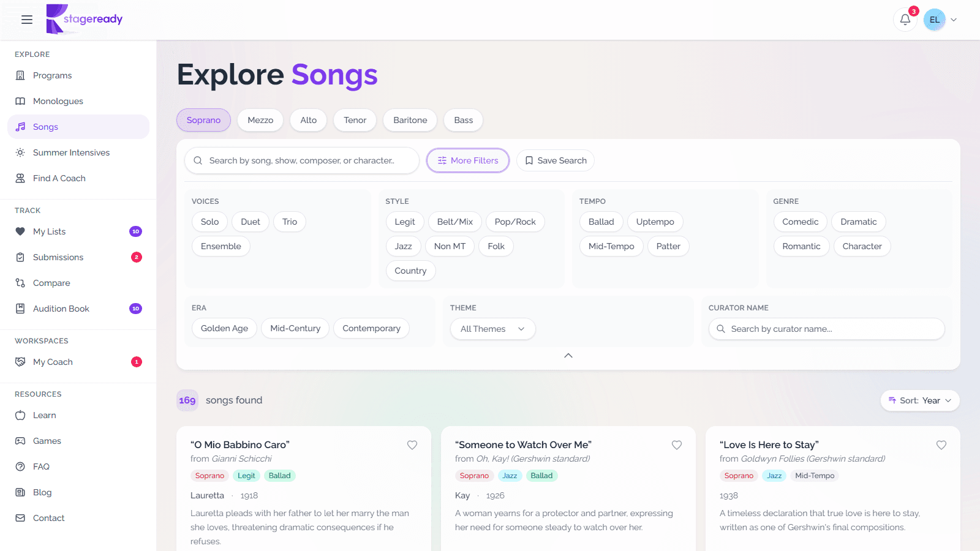Screen dimensions: 980x551
Task: Click the EL profile avatar
Action: 935,20
